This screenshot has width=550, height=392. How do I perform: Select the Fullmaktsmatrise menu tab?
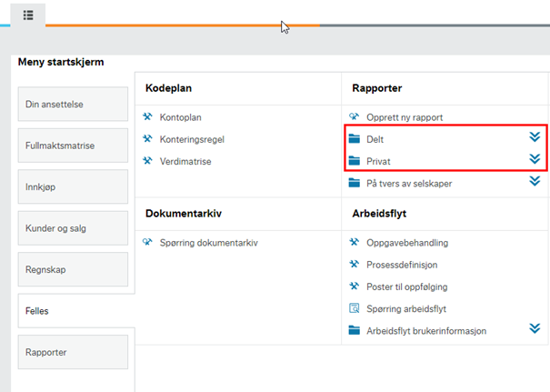[x=73, y=146]
